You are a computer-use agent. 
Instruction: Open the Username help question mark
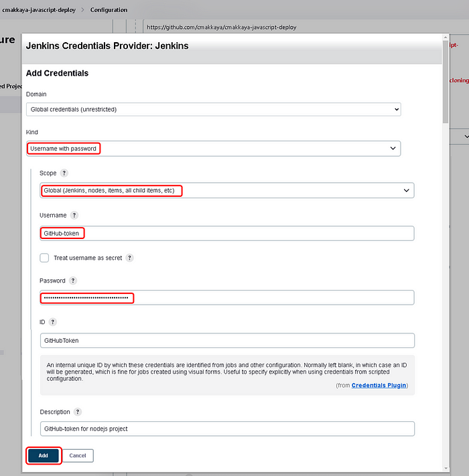[74, 215]
